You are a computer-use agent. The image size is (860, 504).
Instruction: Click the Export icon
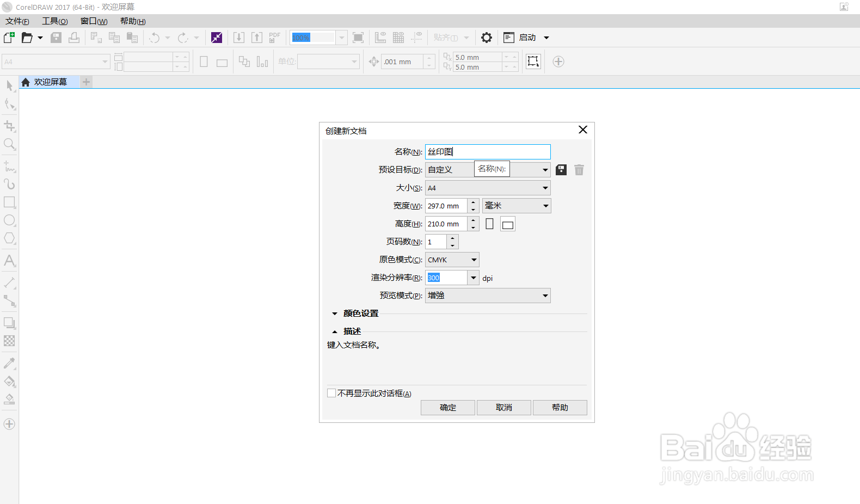tap(257, 38)
